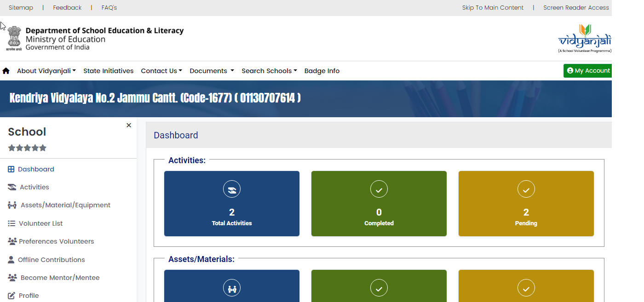Click the Government of India emblem

coord(14,38)
